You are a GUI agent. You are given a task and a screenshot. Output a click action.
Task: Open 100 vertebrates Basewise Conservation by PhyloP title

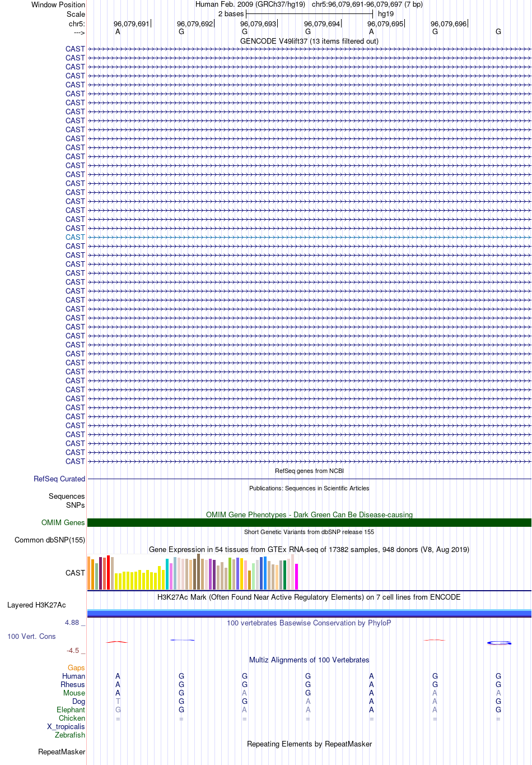click(x=309, y=623)
